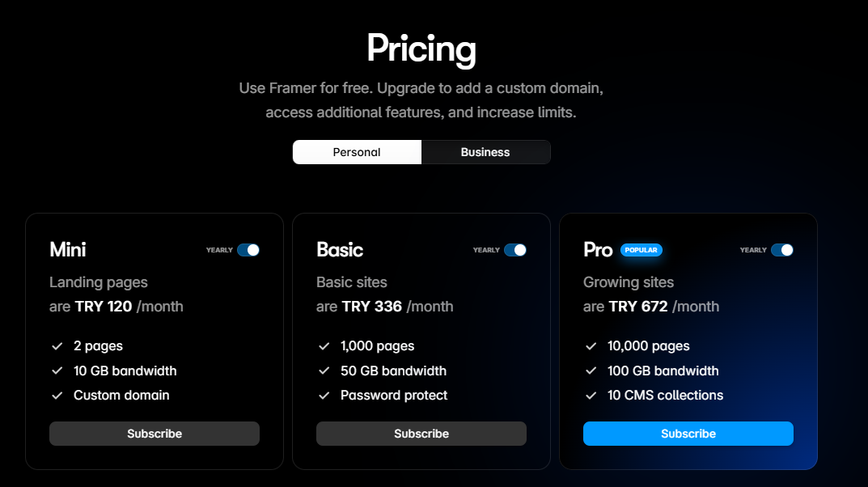This screenshot has width=868, height=487.
Task: Subscribe to the Basic plan
Action: pyautogui.click(x=421, y=434)
